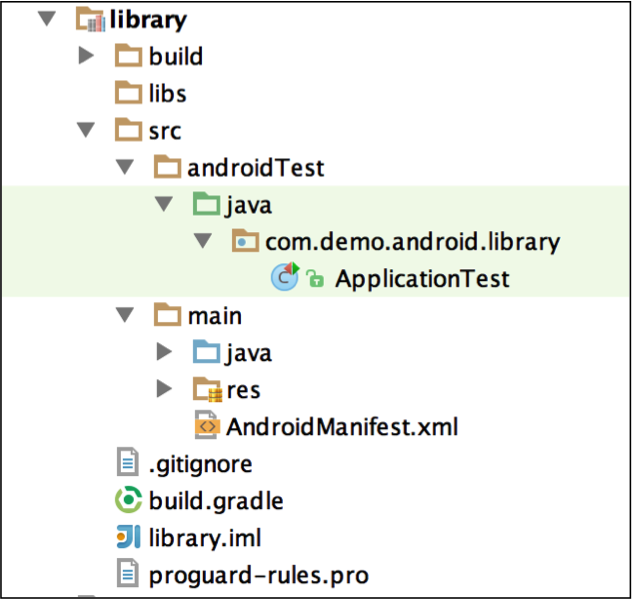Collapse the com.demo.android.library package
632x599 pixels.
202,241
